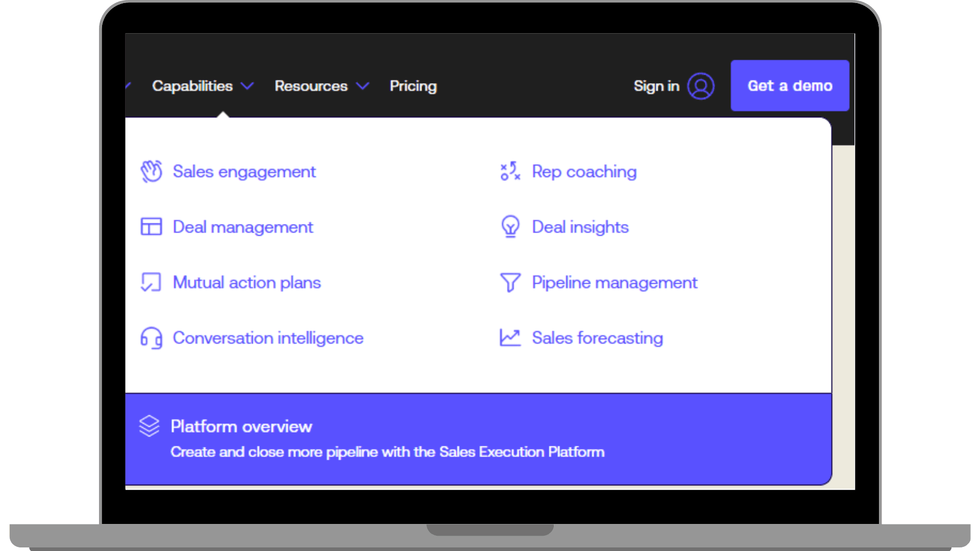Click the Platform overview stacked layers icon
Image resolution: width=980 pixels, height=551 pixels.
[x=149, y=427]
